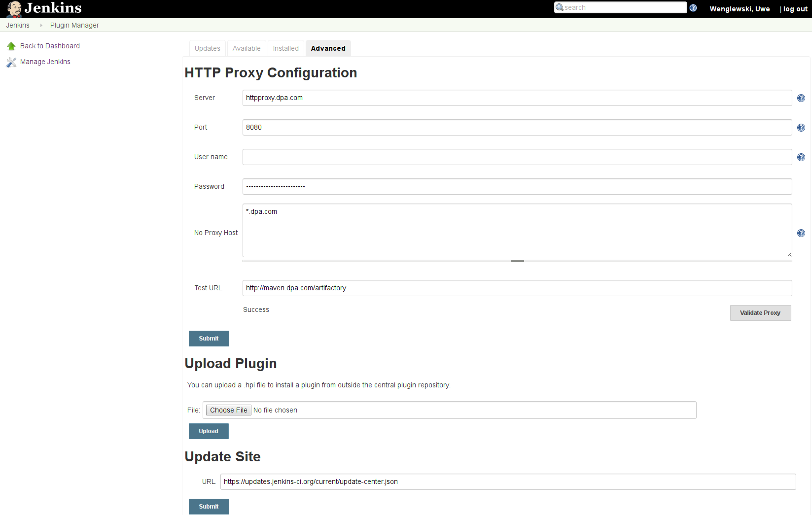Viewport: 812px width, 515px height.
Task: Grab the No Proxy Host resize handle
Action: tap(517, 261)
